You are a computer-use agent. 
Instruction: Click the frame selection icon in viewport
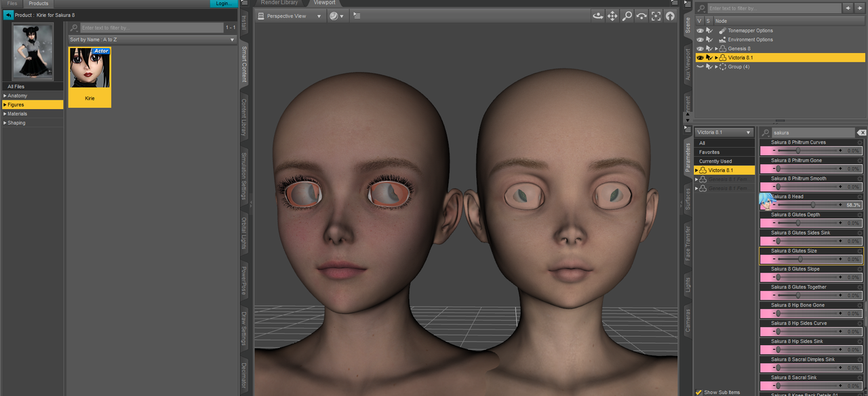click(x=656, y=16)
